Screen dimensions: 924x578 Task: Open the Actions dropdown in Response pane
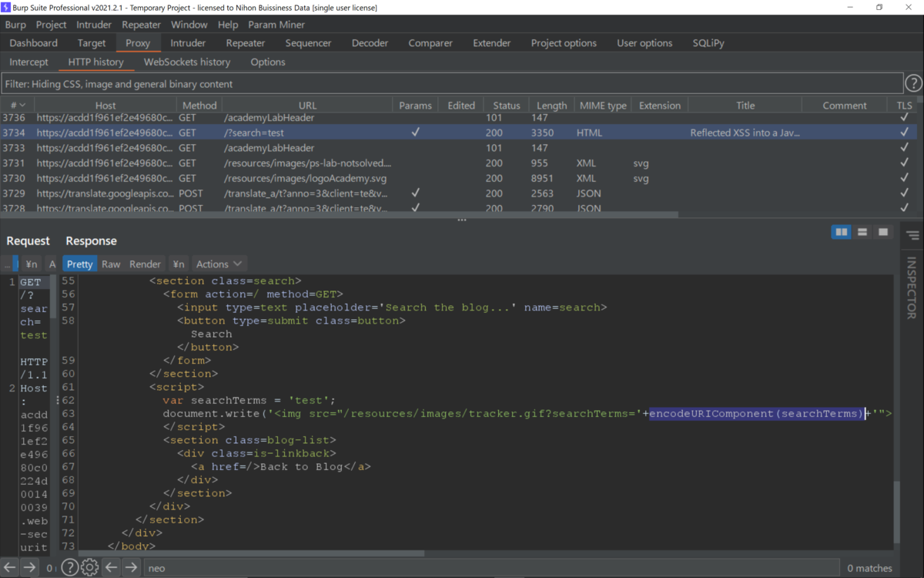pos(219,264)
